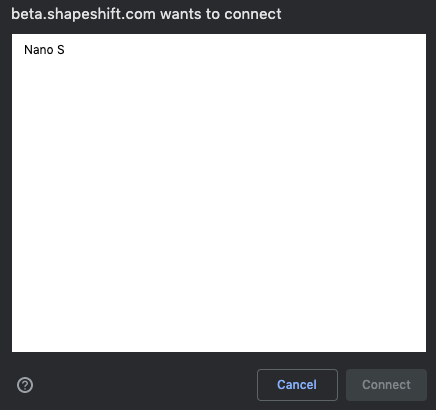This screenshot has width=436, height=410.
Task: Click the dialog title text
Action: [x=146, y=14]
